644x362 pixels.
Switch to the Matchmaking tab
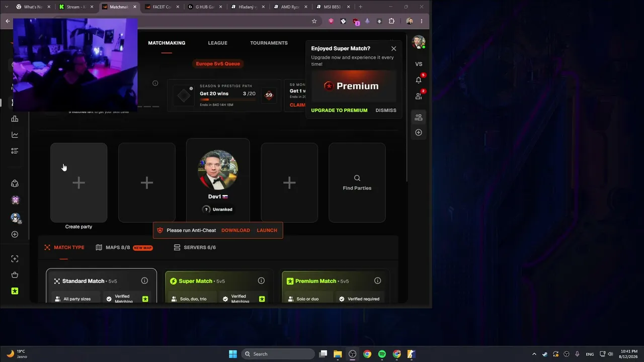[167, 43]
